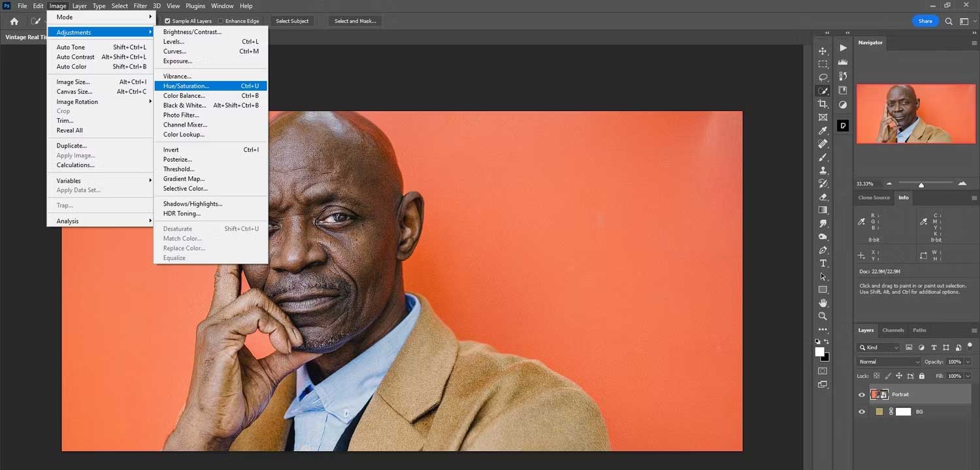Viewport: 980px width, 470px height.
Task: Open the blending mode dropdown showing Normal
Action: pos(889,362)
